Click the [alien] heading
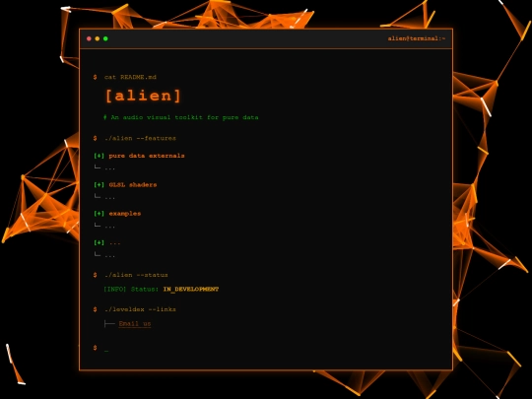The height and width of the screenshot is (399, 532). (x=143, y=96)
